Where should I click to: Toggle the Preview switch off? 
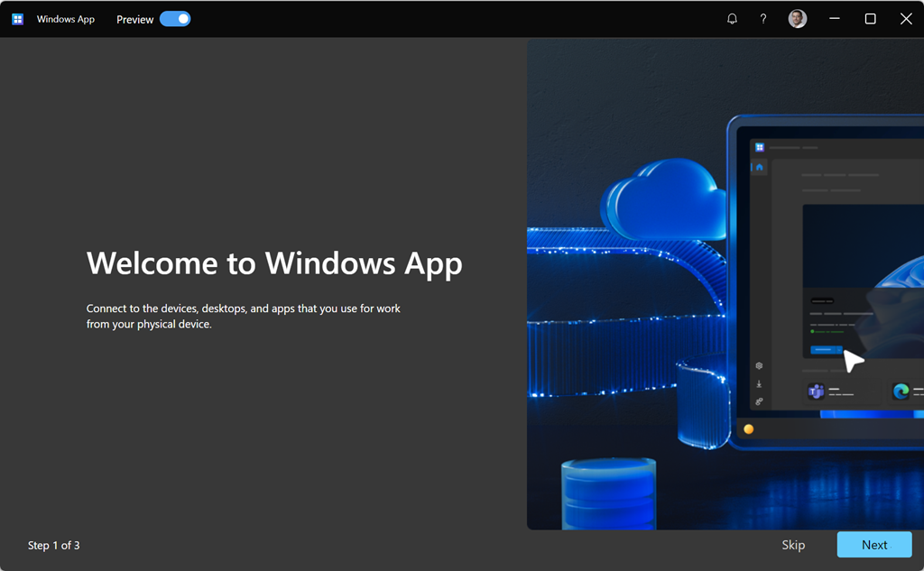click(x=175, y=19)
